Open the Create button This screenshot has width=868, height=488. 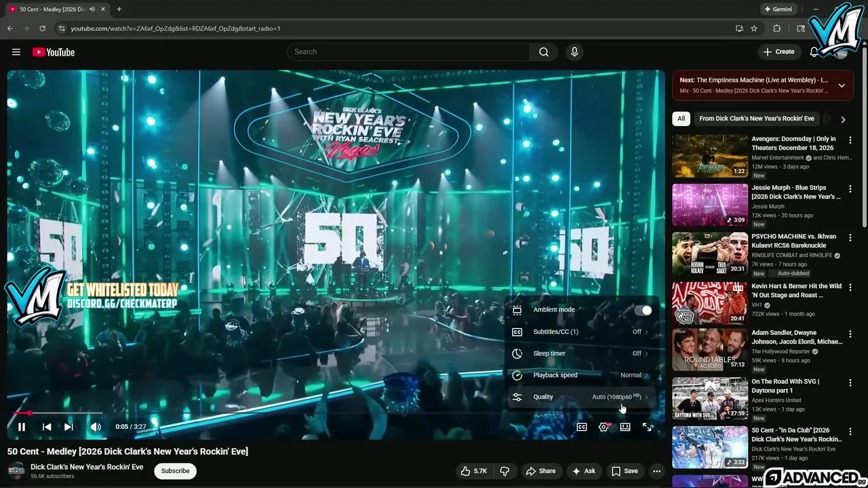[778, 52]
